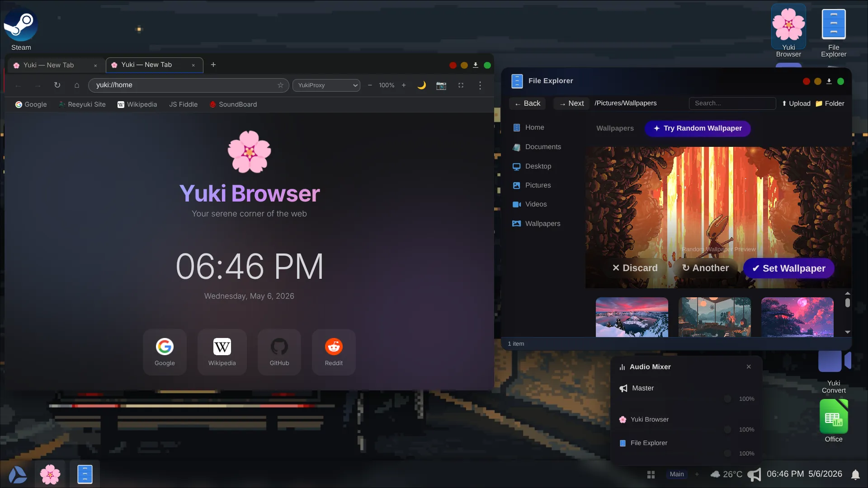Toggle dark mode moon icon
868x488 pixels.
[x=421, y=85]
